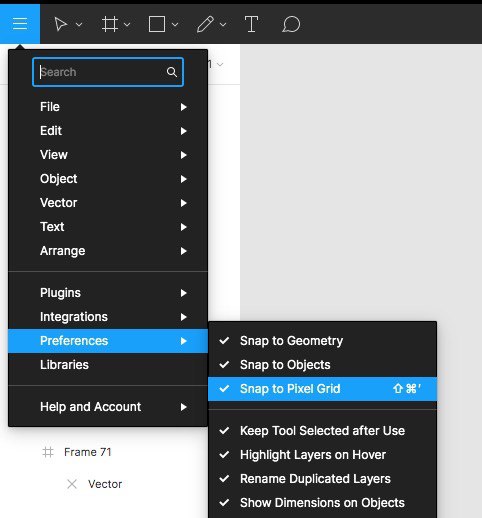Click the Frame 71 frame icon

pyautogui.click(x=48, y=452)
